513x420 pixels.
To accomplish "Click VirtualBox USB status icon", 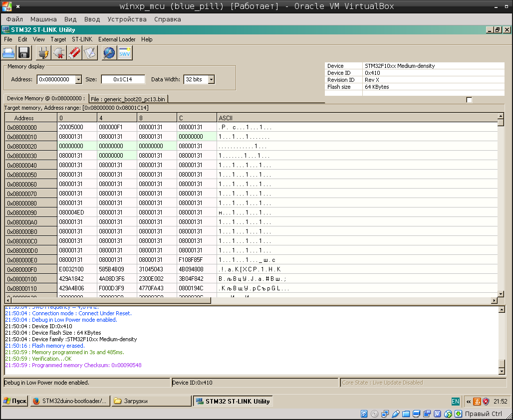I will pos(396,414).
